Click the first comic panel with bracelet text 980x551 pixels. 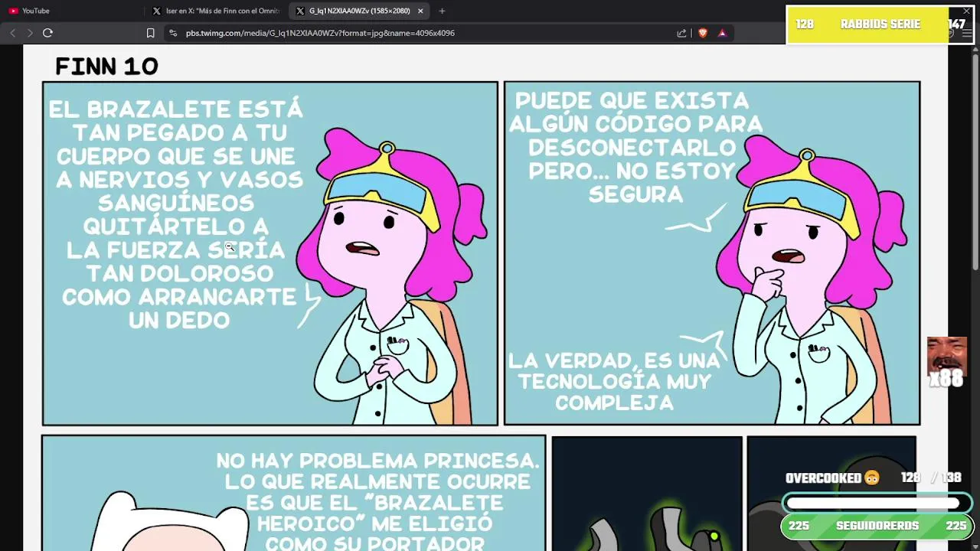(x=270, y=253)
